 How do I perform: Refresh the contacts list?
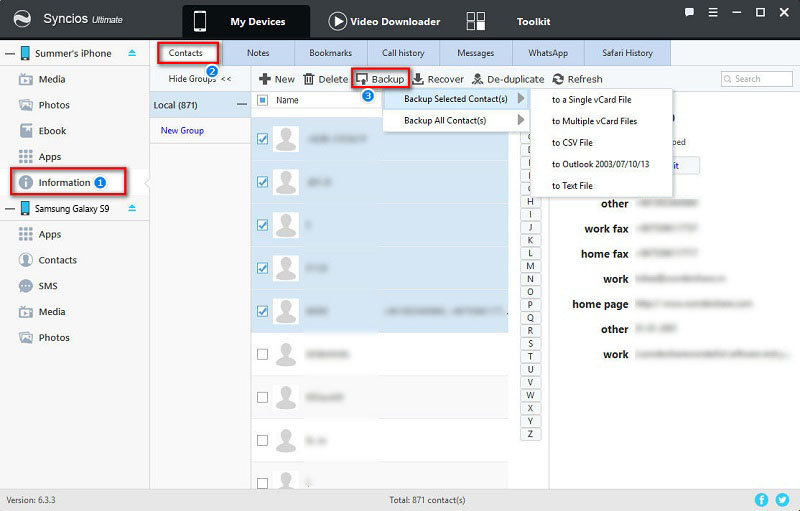[x=578, y=79]
